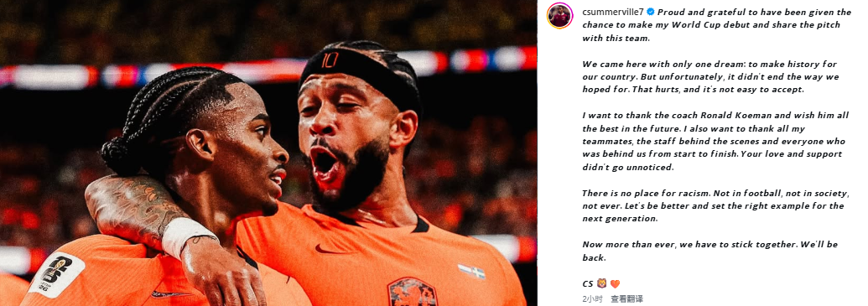Click the paragraph thanking coach Ronald Koeman
868x306 pixels.
pyautogui.click(x=714, y=141)
